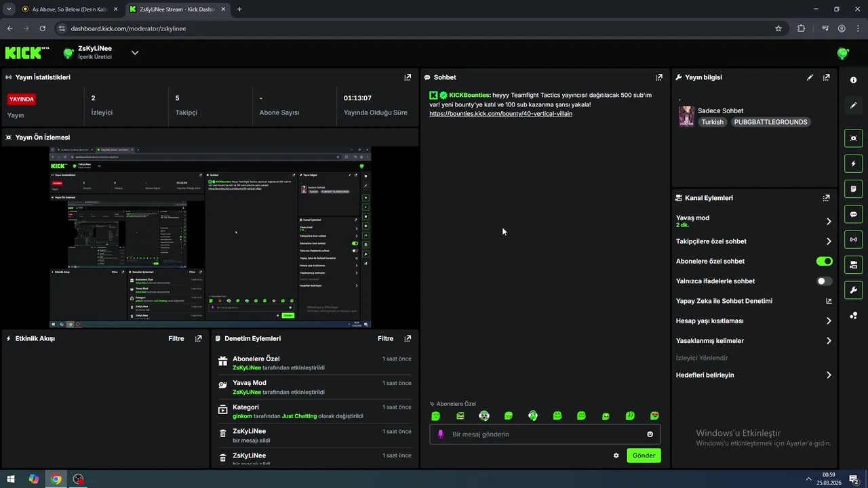Open the broadcast signal sidebar icon
This screenshot has width=868, height=488.
[853, 239]
